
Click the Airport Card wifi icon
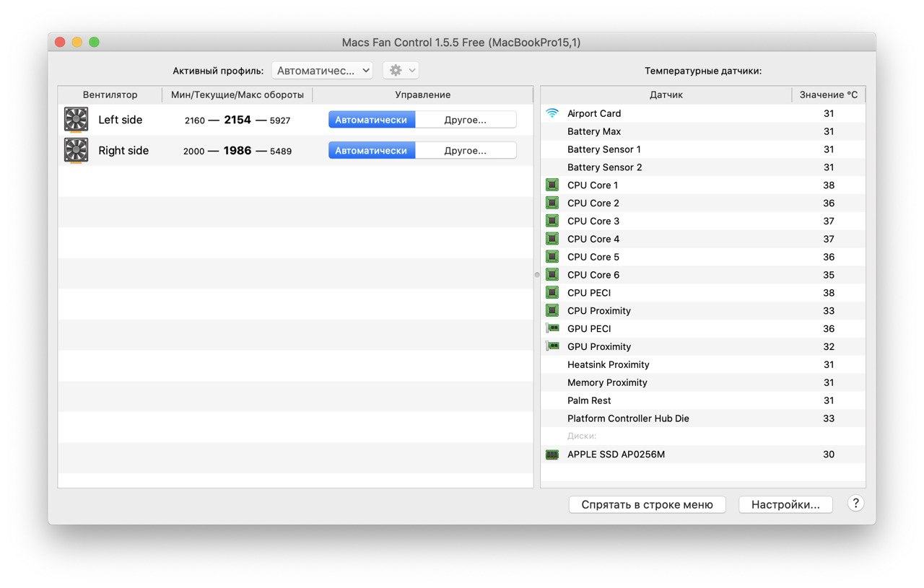[552, 113]
